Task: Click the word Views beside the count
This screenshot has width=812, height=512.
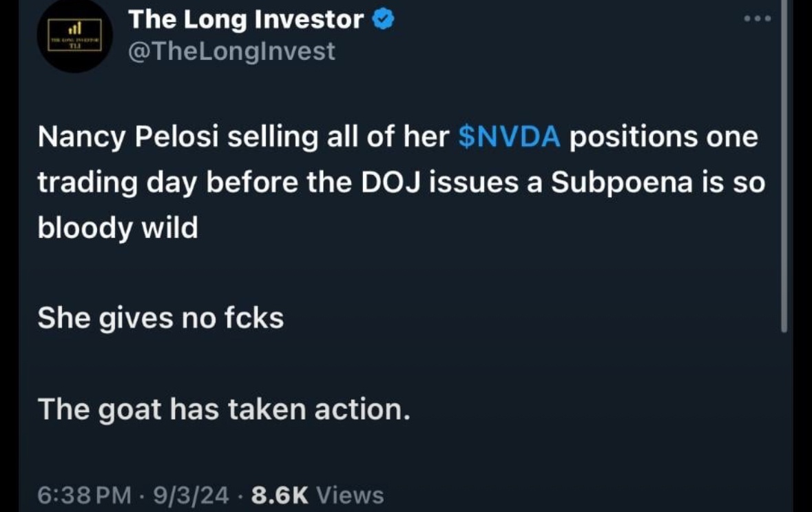Action: click(350, 495)
